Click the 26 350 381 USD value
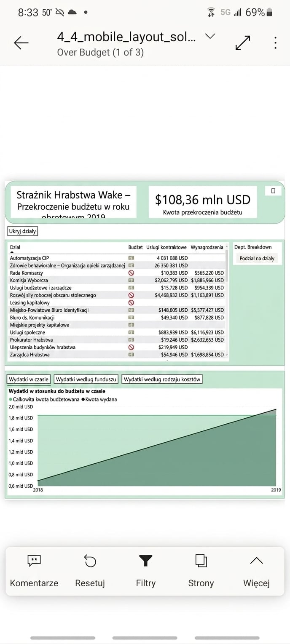290x644 pixels. point(171,265)
